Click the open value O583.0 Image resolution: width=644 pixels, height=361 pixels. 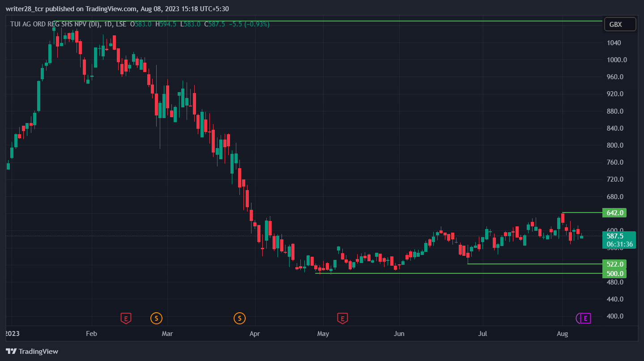[141, 24]
